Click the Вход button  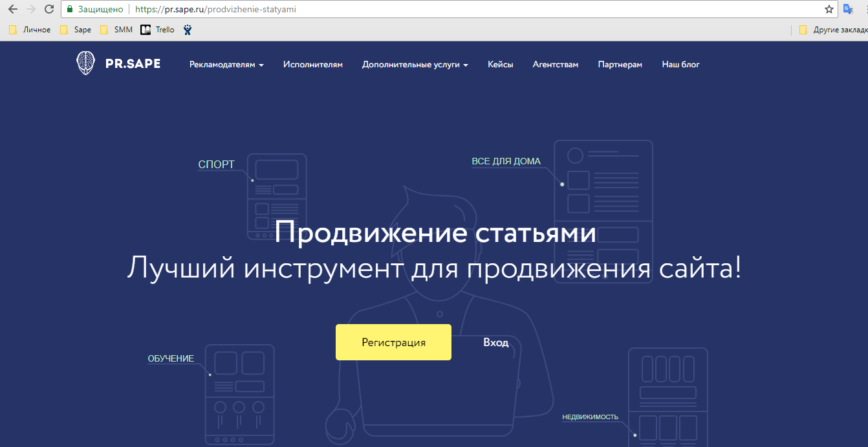pos(496,342)
